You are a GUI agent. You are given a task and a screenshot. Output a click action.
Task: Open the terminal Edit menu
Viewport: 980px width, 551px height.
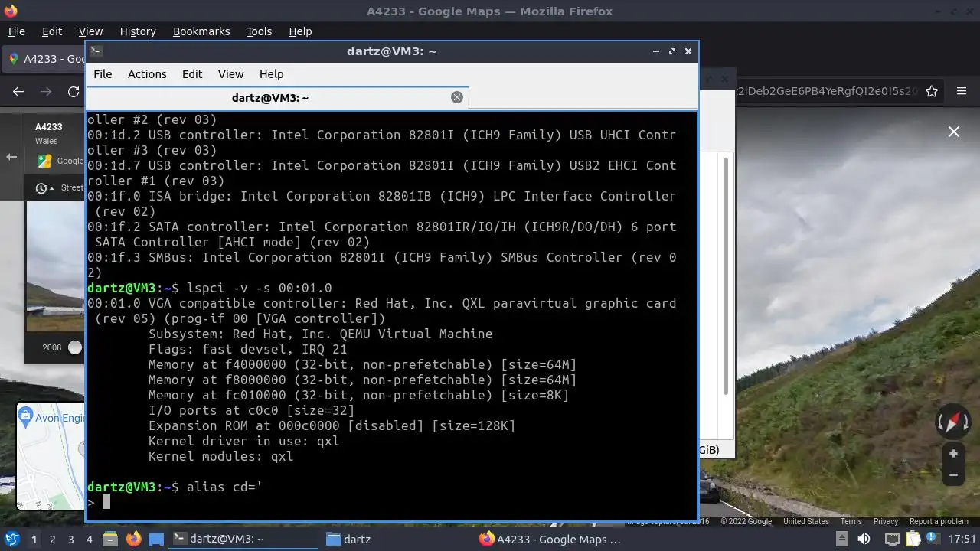[192, 74]
